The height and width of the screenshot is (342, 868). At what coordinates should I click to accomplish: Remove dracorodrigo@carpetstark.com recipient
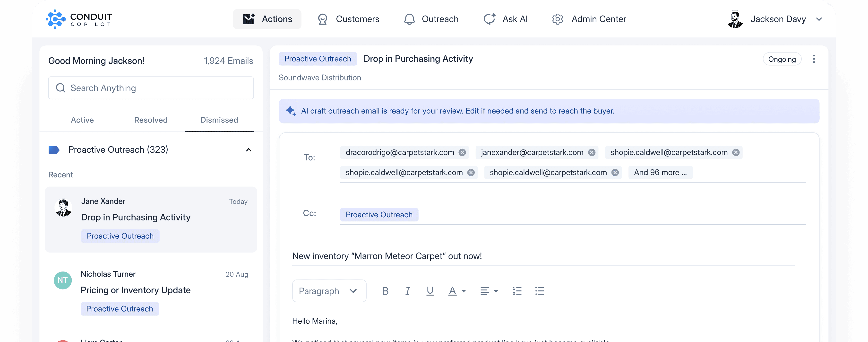pos(462,152)
